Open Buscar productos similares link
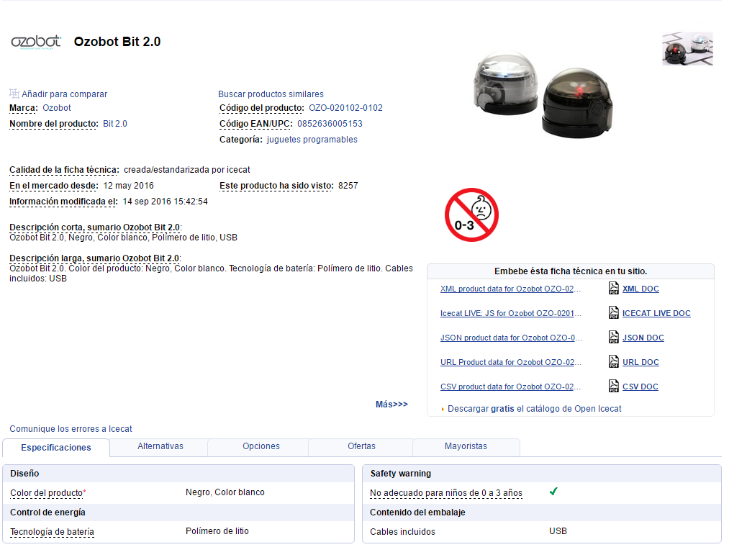Viewport: 747px width, 560px height. (271, 94)
